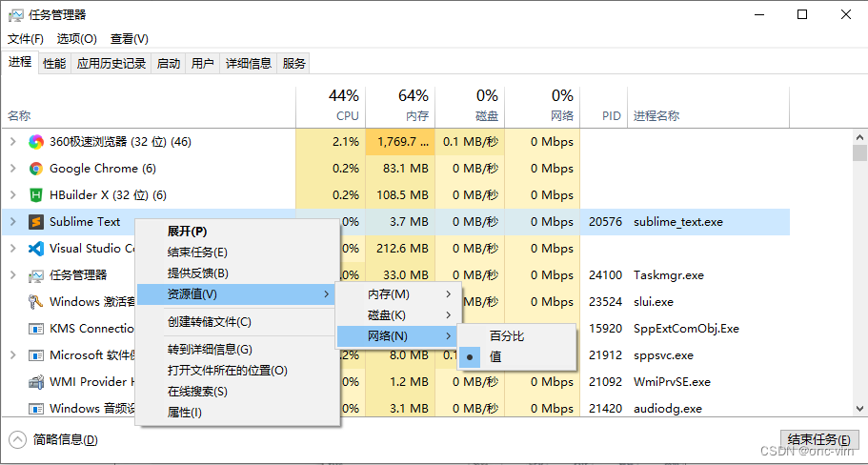Viewport: 868px width, 465px height.
Task: Click the 简略信息(D) link
Action: pos(66,440)
